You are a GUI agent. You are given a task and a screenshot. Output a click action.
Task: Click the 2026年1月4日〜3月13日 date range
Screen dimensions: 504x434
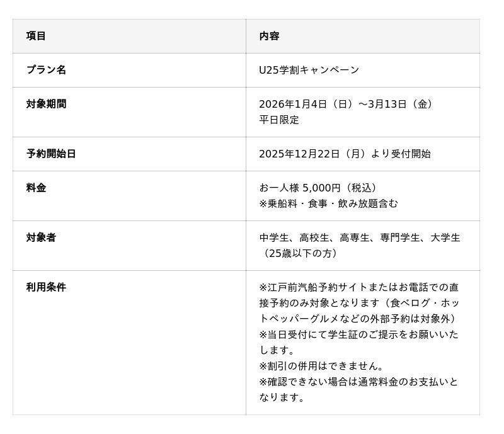[347, 104]
